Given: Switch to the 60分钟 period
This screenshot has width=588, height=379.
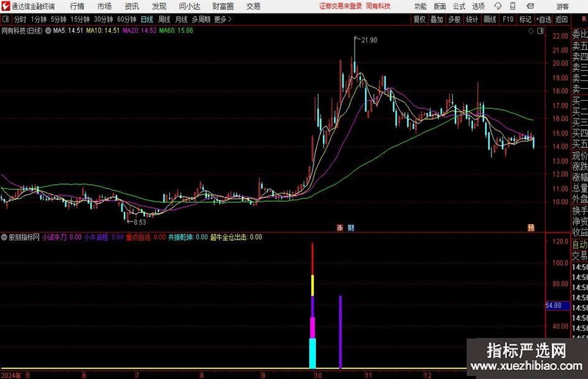Looking at the screenshot, I should coord(126,19).
